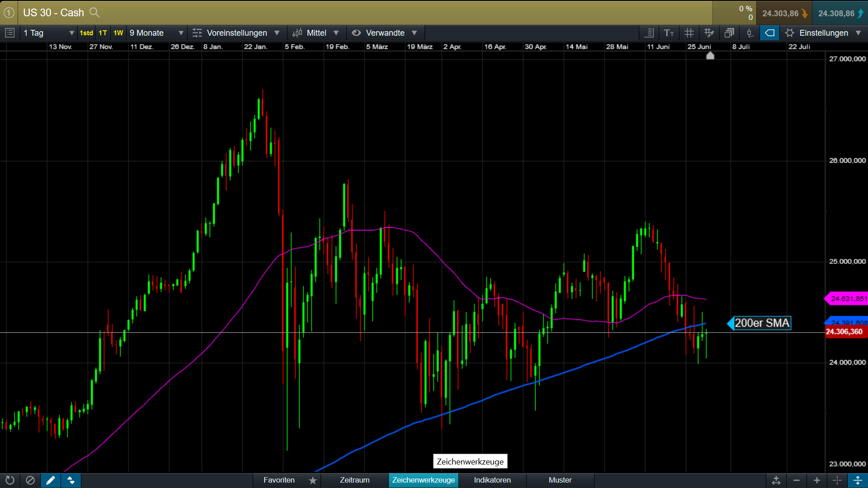Viewport: 868px width, 488px height.
Task: Click the stacked windows icon
Action: click(x=729, y=33)
